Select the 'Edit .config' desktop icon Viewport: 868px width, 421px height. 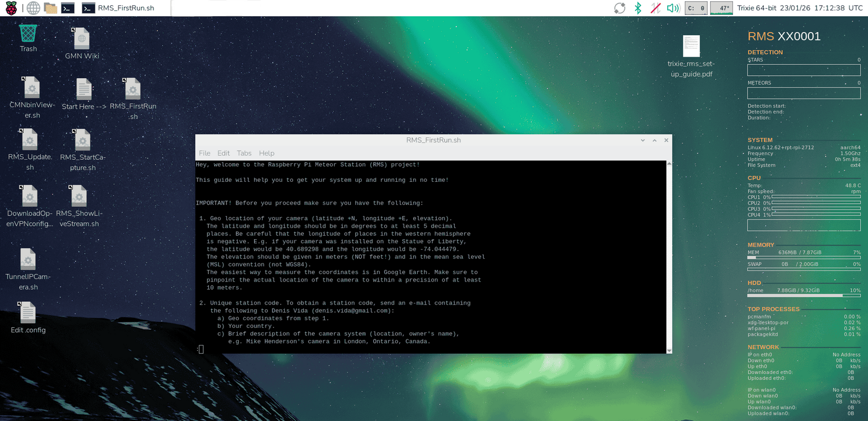(x=28, y=317)
